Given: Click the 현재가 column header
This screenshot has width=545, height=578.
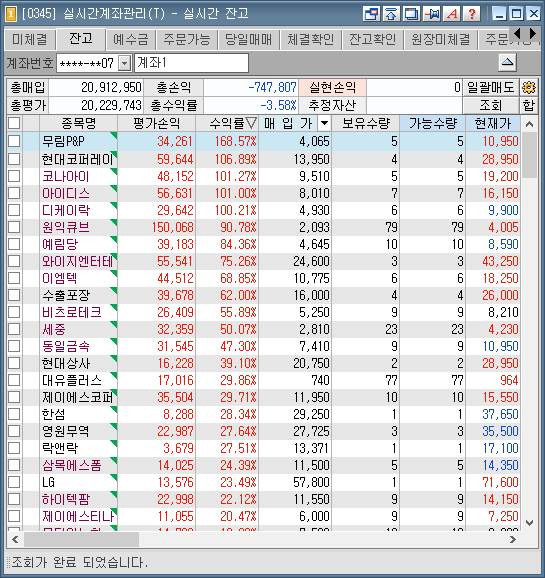Looking at the screenshot, I should point(493,123).
